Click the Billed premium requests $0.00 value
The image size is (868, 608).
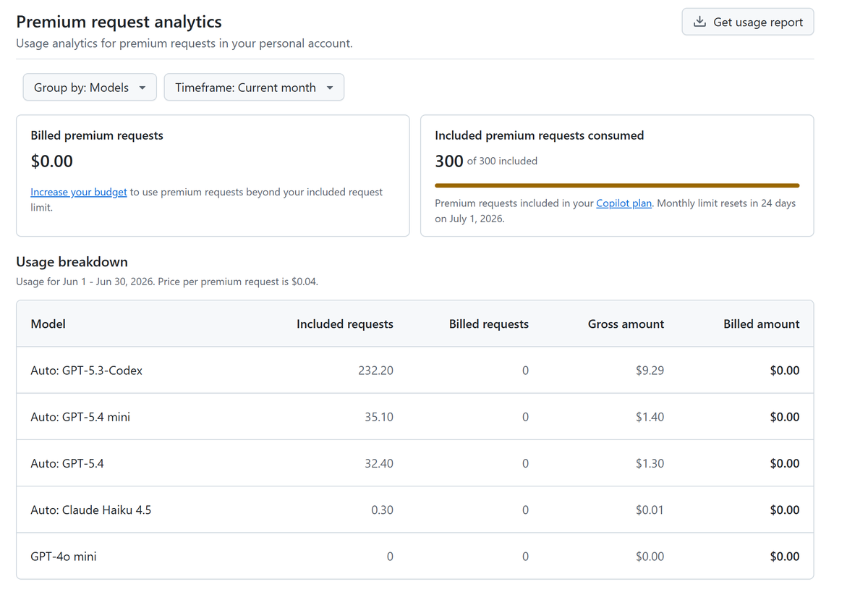click(x=52, y=161)
